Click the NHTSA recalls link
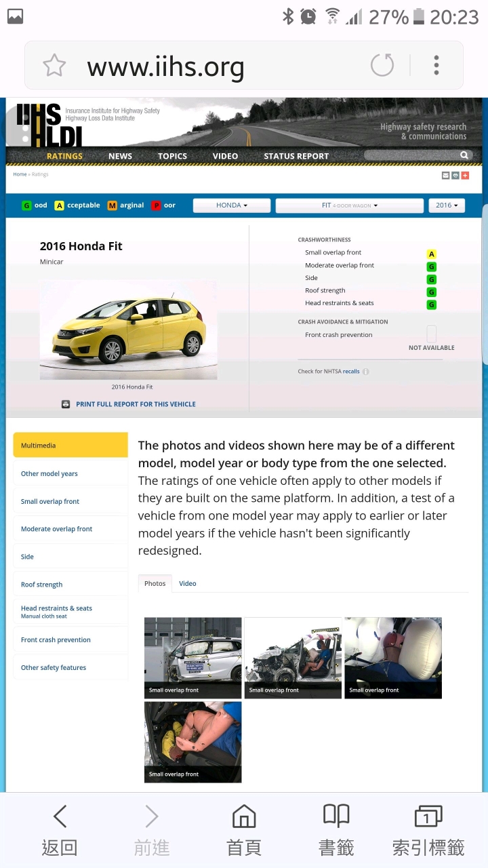The height and width of the screenshot is (868, 488). pyautogui.click(x=351, y=372)
